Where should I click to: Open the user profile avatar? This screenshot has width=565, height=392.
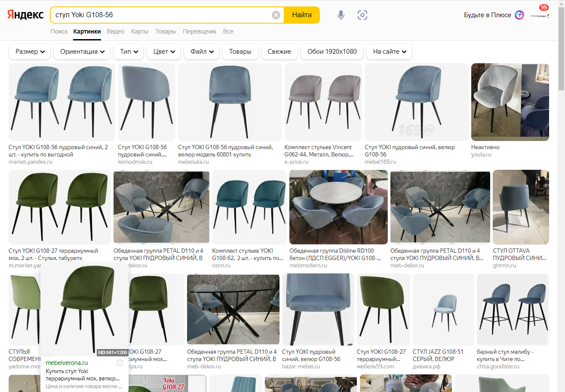click(x=540, y=15)
